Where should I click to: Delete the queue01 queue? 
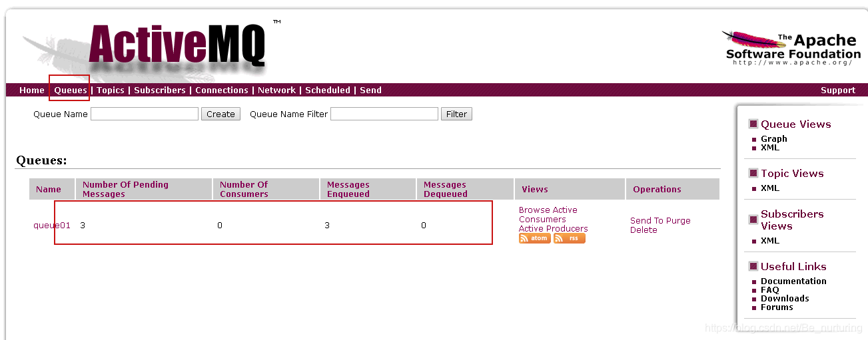pos(644,230)
